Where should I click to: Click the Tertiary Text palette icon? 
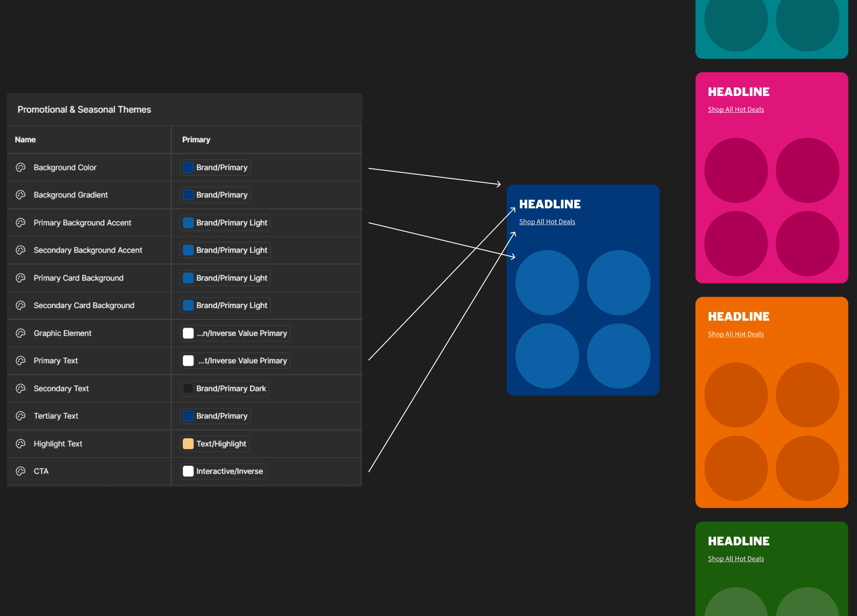21,416
